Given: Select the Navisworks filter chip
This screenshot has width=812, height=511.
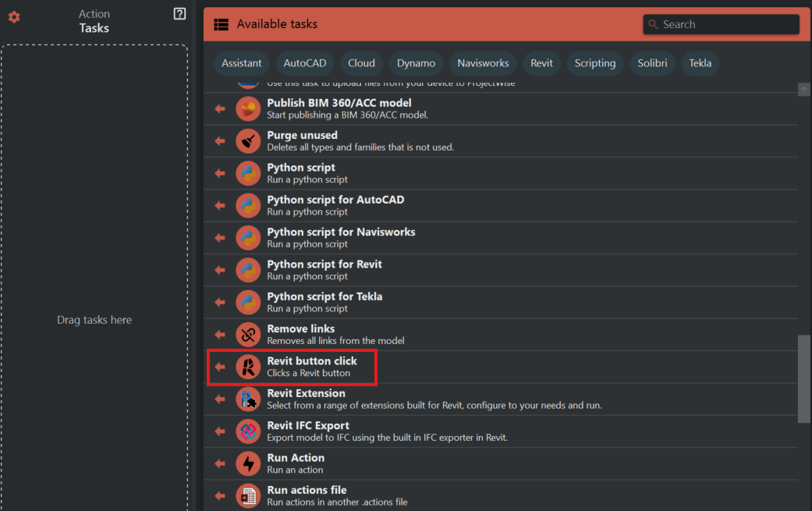Looking at the screenshot, I should (483, 63).
